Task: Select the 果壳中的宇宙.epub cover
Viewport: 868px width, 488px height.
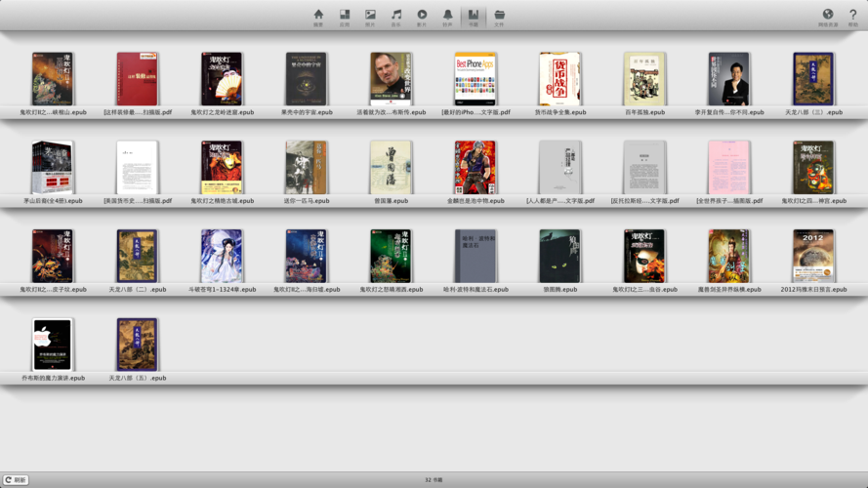Action: (307, 79)
